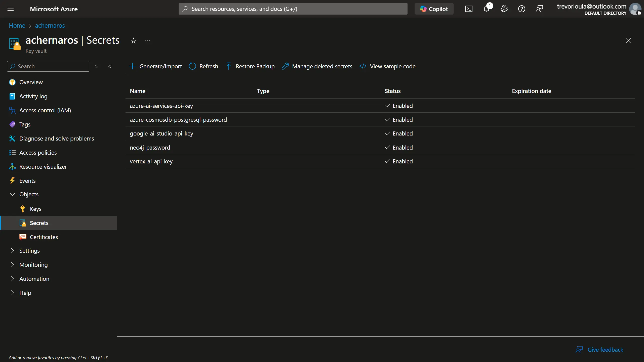Open portal settings gear

click(x=504, y=9)
